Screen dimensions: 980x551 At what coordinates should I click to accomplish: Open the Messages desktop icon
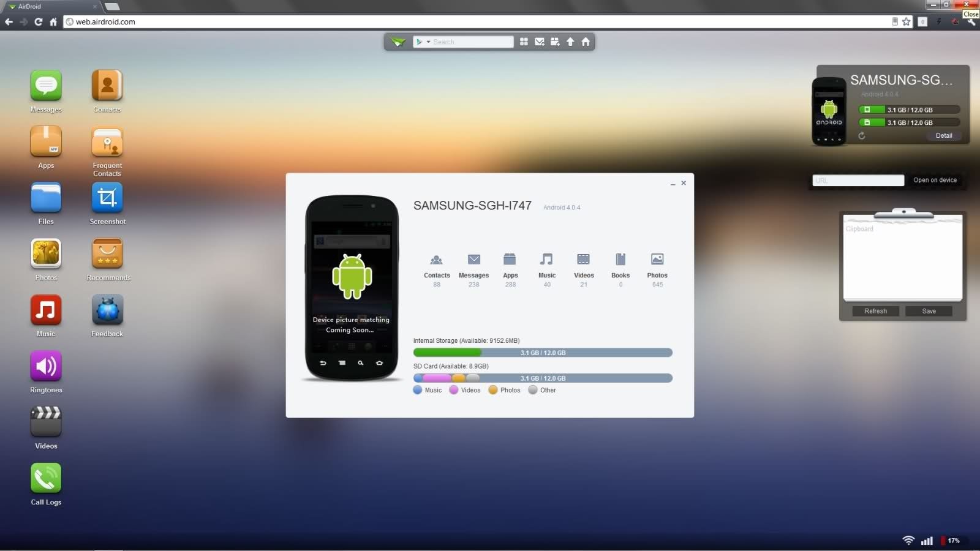(x=46, y=86)
